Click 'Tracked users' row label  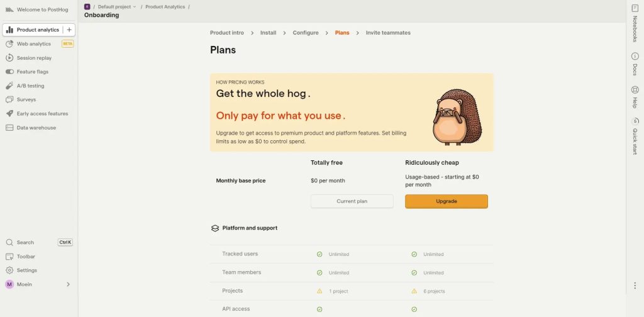(x=240, y=253)
